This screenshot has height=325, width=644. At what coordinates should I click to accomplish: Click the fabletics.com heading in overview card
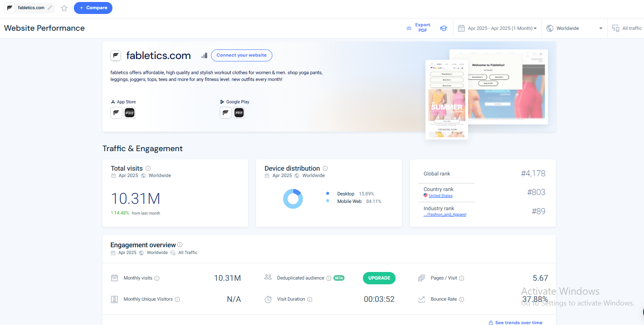158,55
